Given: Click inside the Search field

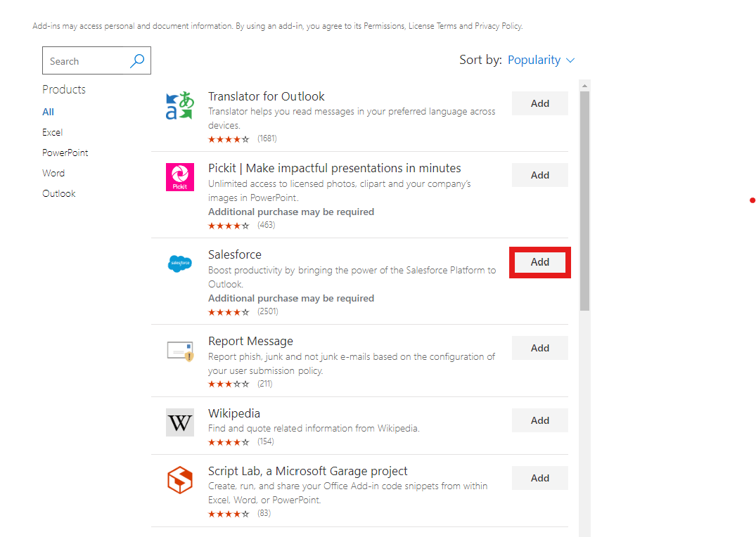Looking at the screenshot, I should 84,60.
